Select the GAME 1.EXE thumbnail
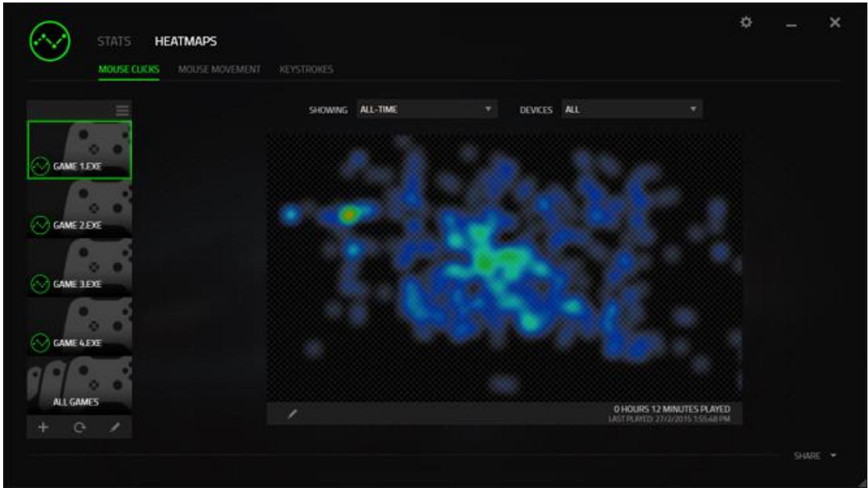This screenshot has width=868, height=488. point(79,150)
